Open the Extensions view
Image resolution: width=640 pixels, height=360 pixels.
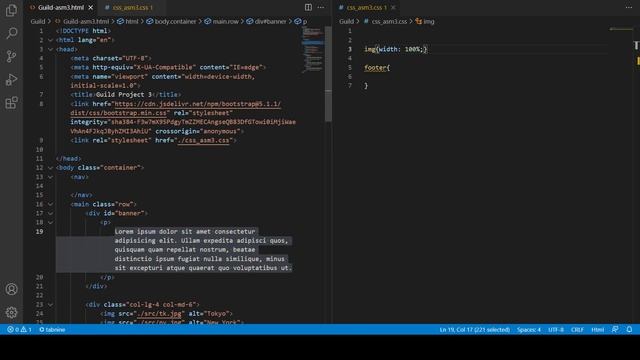pyautogui.click(x=11, y=102)
